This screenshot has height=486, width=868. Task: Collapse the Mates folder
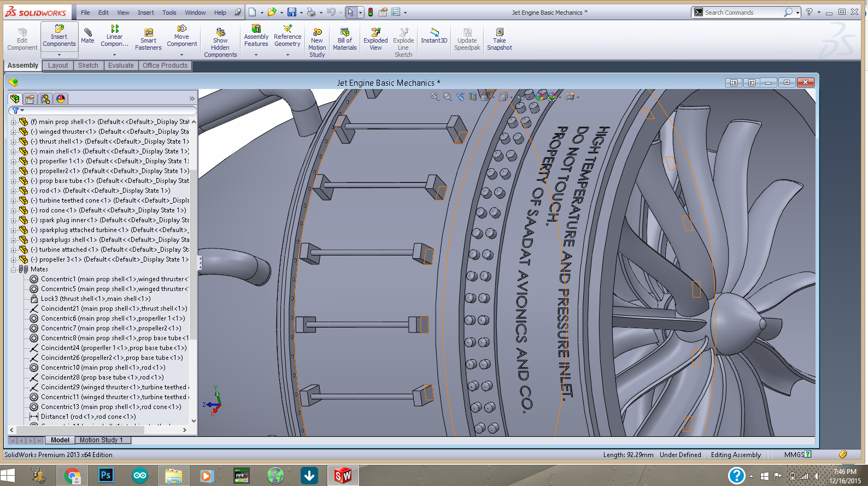coord(14,269)
